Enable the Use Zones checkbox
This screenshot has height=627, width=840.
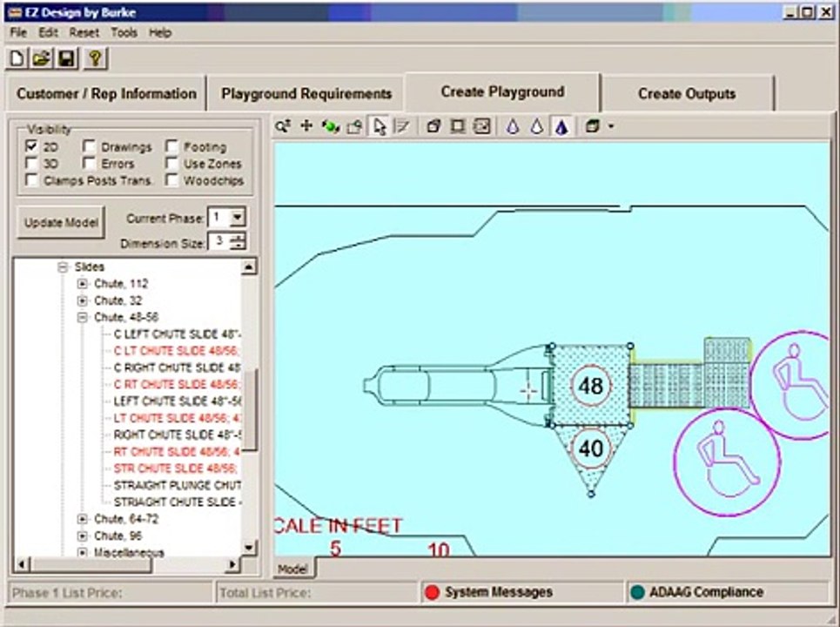tap(171, 163)
